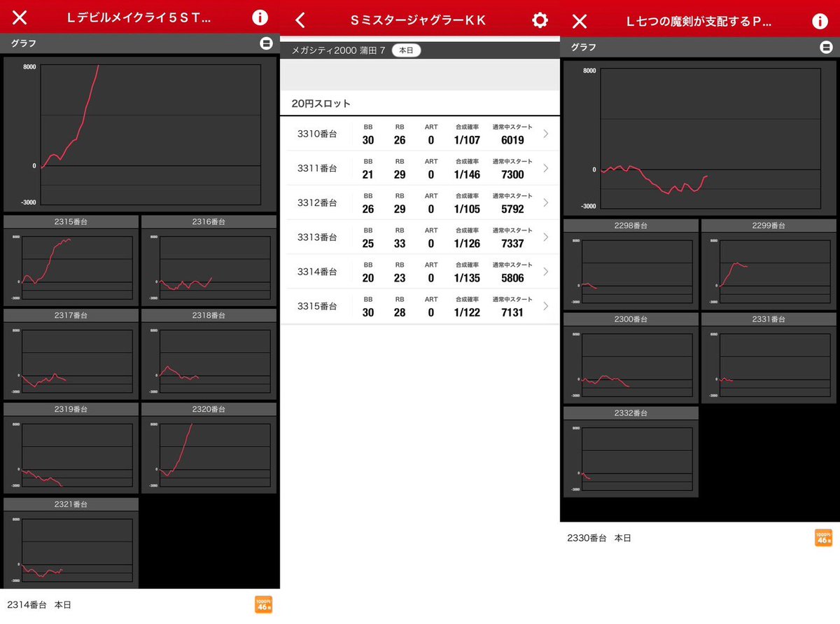Select the 本日 date pill
This screenshot has width=840, height=624.
coord(406,50)
